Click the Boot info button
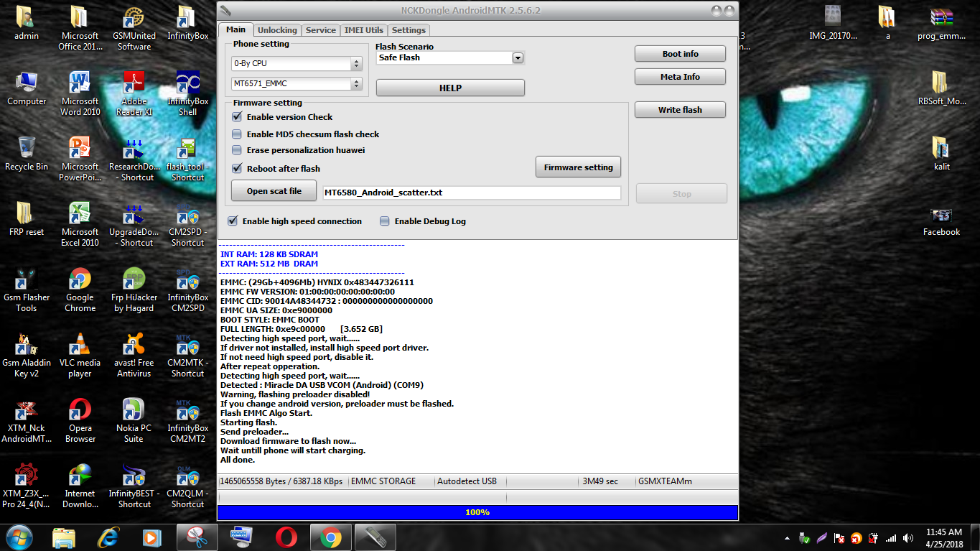 click(x=680, y=54)
